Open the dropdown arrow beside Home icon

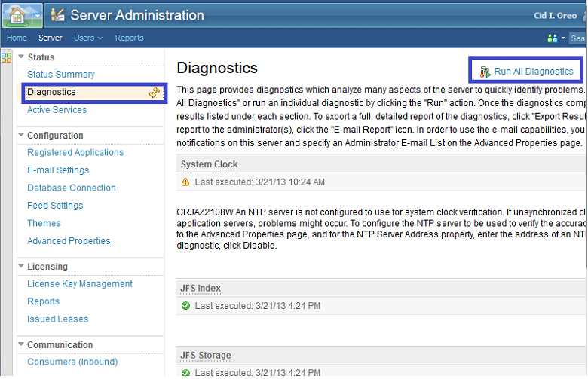tap(35, 15)
